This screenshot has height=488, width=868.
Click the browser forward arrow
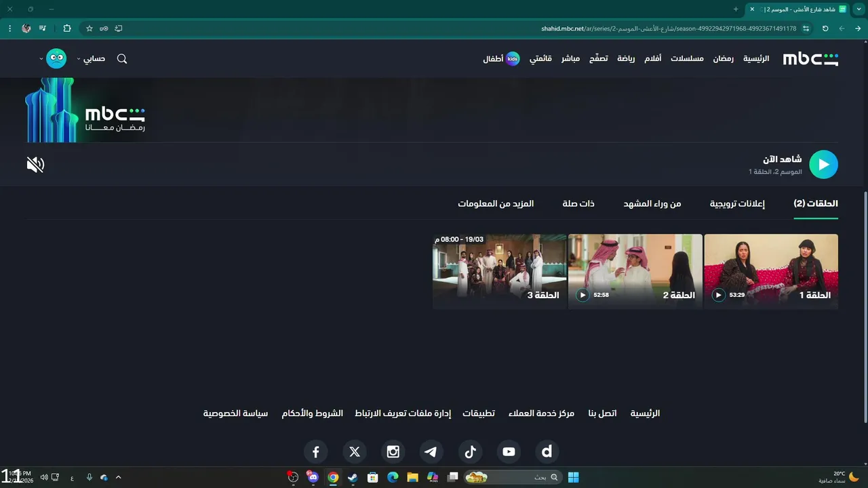click(x=842, y=28)
